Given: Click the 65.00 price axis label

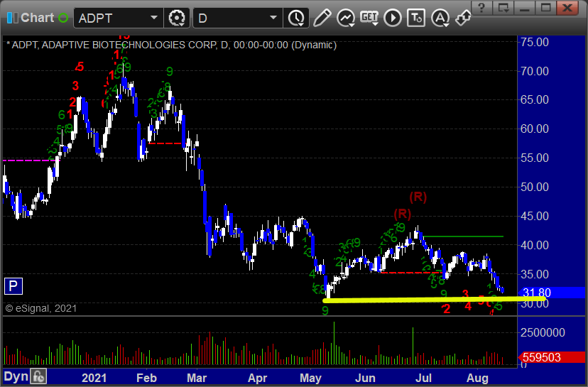Looking at the screenshot, I should click(534, 99).
